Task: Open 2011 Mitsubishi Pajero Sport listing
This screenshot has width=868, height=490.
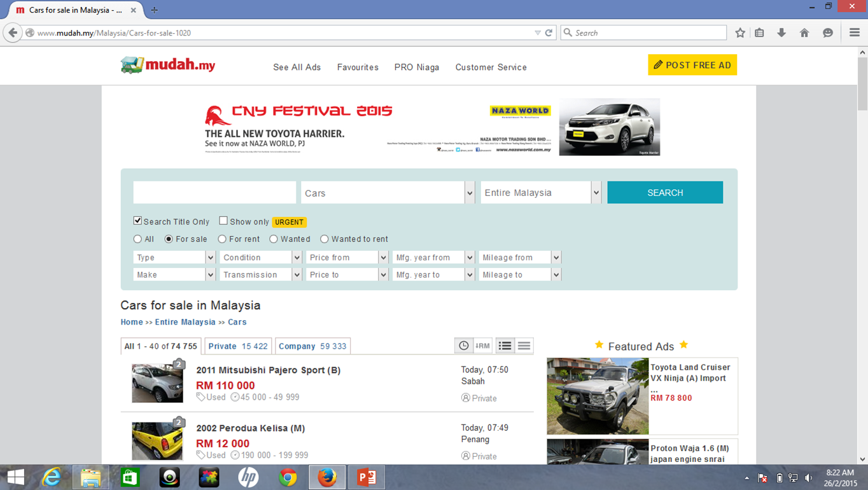Action: pos(269,370)
